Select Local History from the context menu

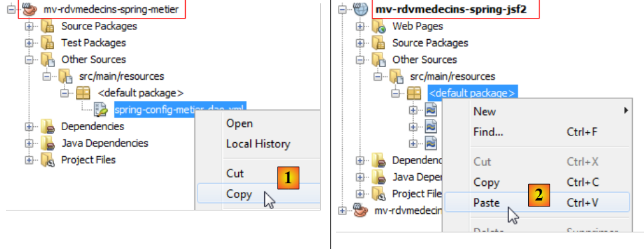pyautogui.click(x=258, y=144)
